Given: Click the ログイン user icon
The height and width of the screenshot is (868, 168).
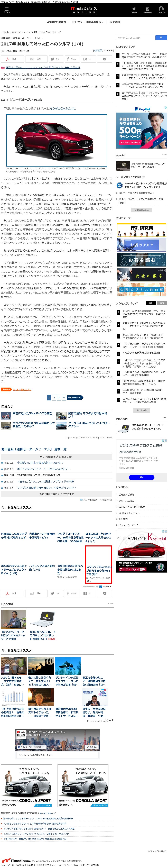Looking at the screenshot, I should (x=161, y=10).
